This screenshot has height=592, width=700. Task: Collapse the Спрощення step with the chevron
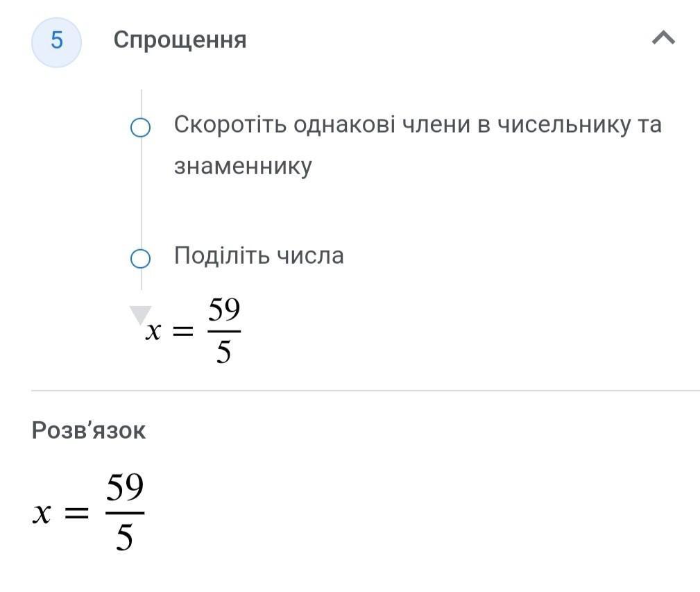663,38
